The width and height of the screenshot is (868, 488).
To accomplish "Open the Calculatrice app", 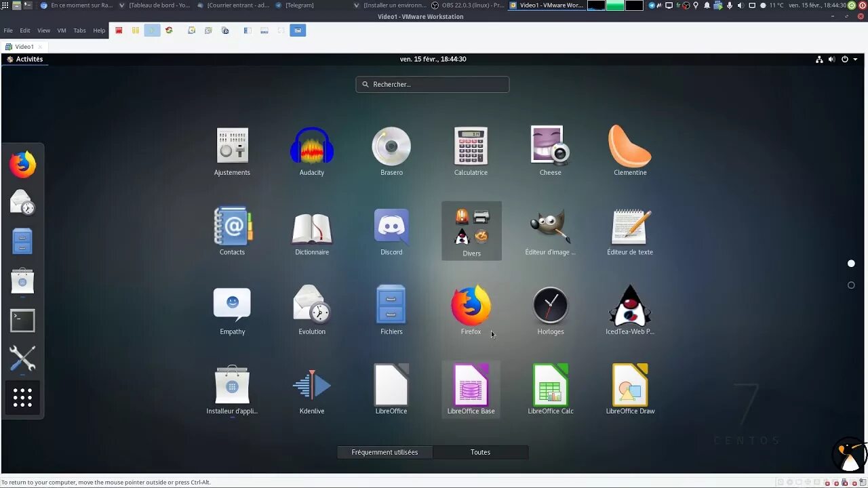I will 471,152.
